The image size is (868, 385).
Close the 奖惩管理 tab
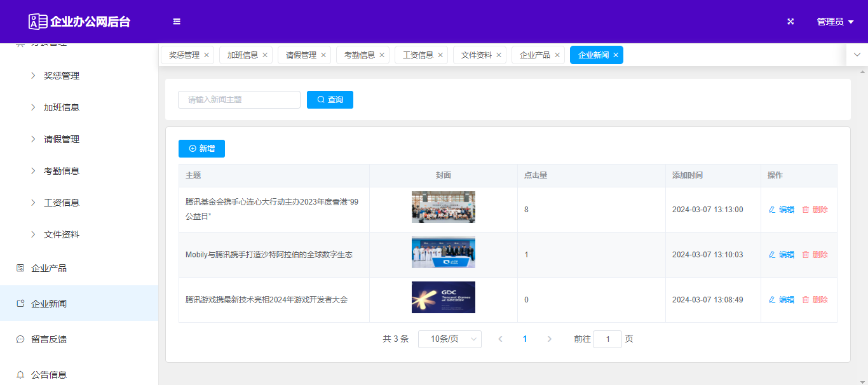[207, 55]
